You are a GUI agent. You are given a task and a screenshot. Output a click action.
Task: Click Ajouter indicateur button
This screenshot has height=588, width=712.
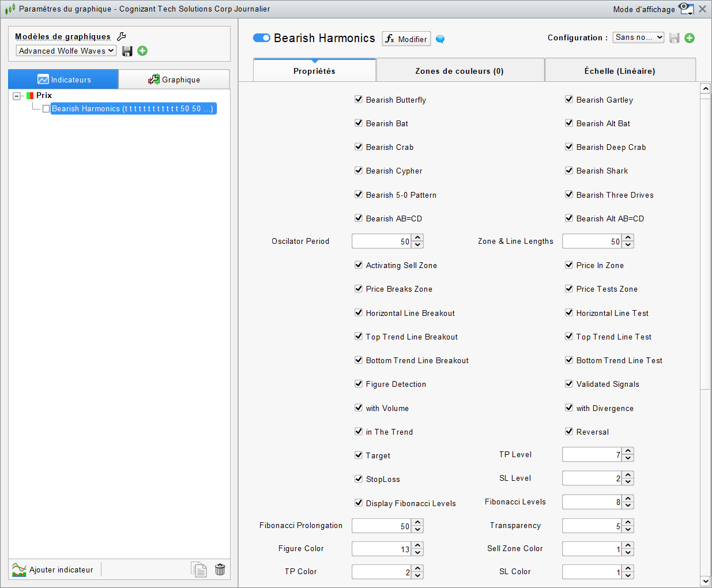coord(53,570)
